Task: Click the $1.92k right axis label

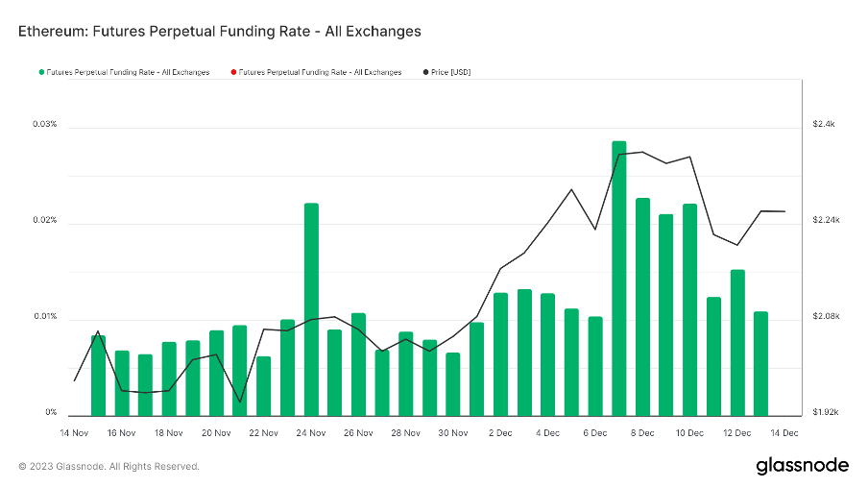Action: tap(826, 413)
